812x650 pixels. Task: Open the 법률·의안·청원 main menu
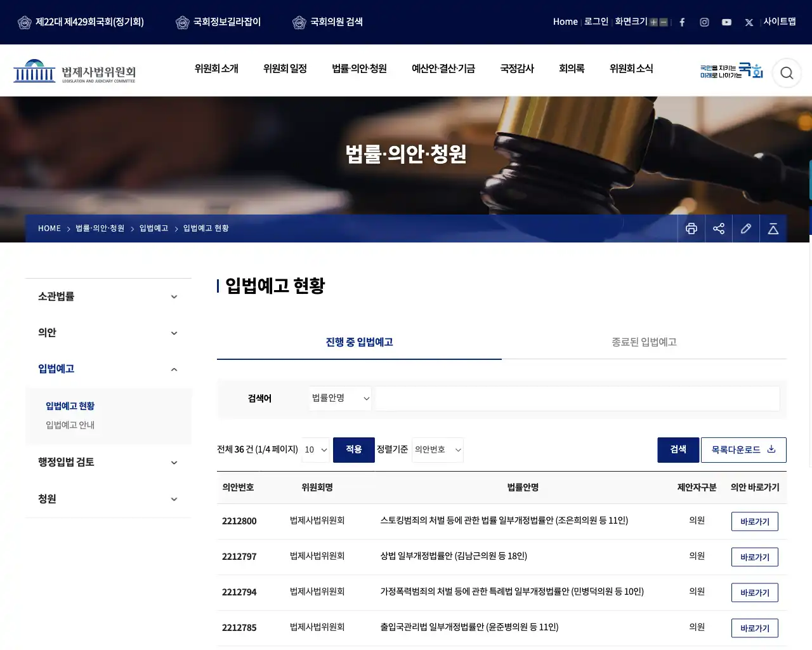tap(359, 69)
